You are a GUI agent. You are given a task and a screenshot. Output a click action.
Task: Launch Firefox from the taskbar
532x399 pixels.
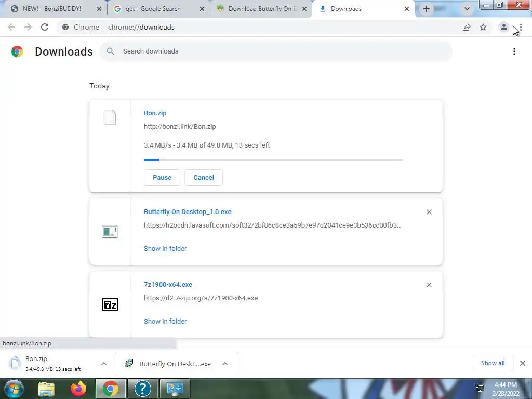coord(78,389)
